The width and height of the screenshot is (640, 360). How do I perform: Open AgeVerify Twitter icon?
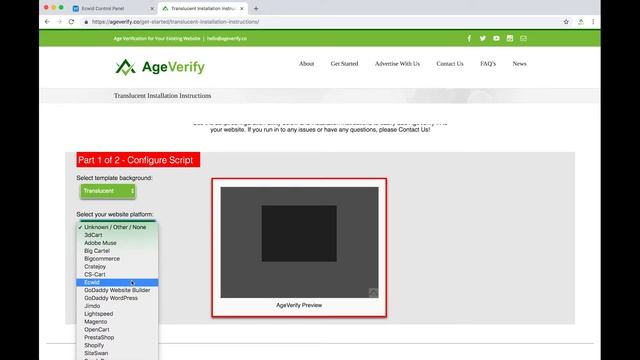pos(482,38)
